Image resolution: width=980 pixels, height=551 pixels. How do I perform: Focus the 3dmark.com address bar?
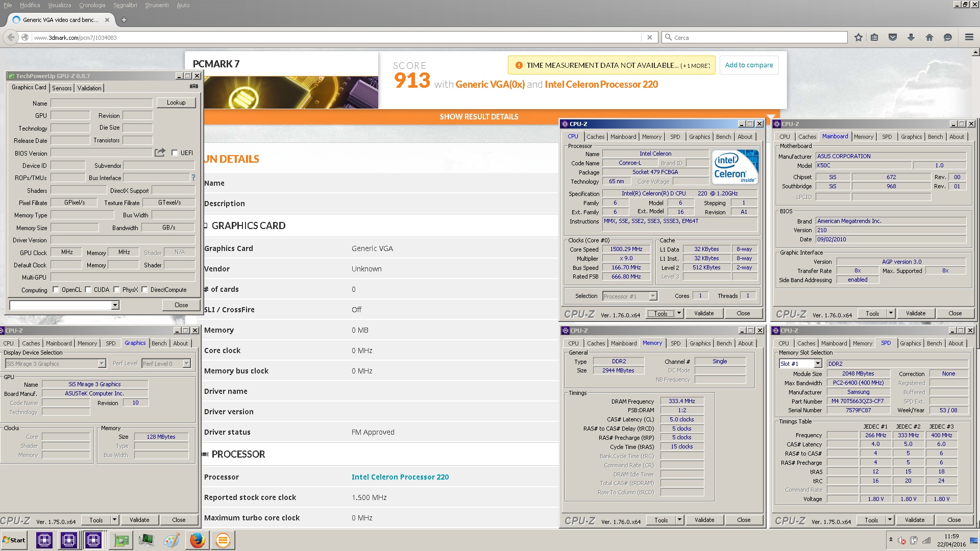[x=337, y=37]
